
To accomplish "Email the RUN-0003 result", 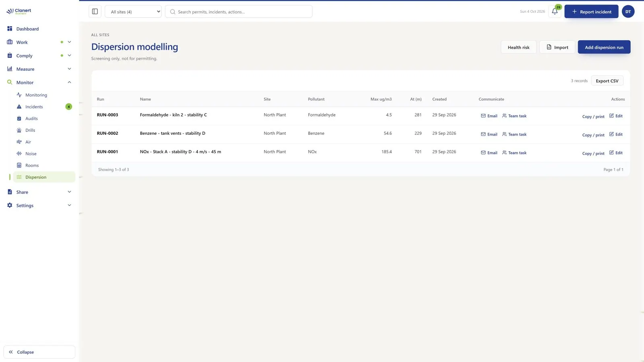I will (489, 116).
